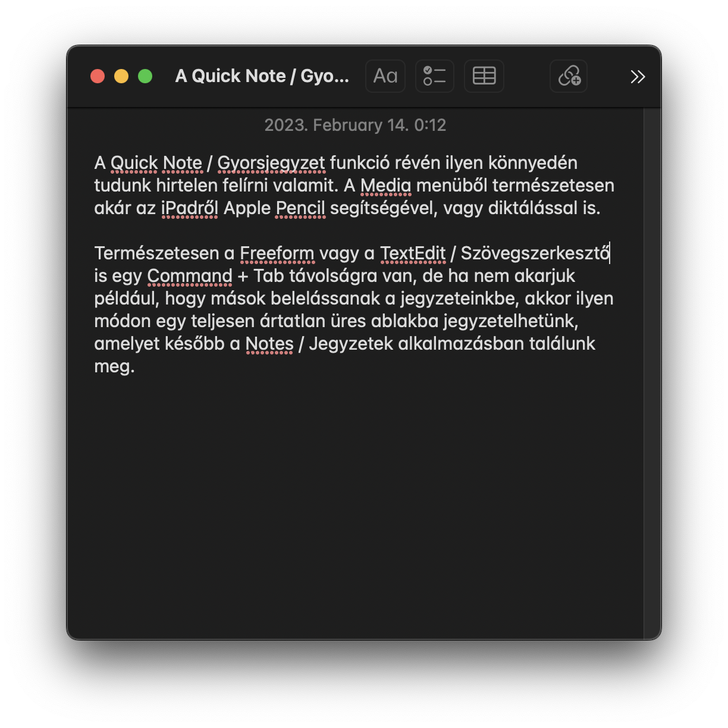Open the Aa text format menu
Screen dimensions: 728x728
click(x=385, y=76)
